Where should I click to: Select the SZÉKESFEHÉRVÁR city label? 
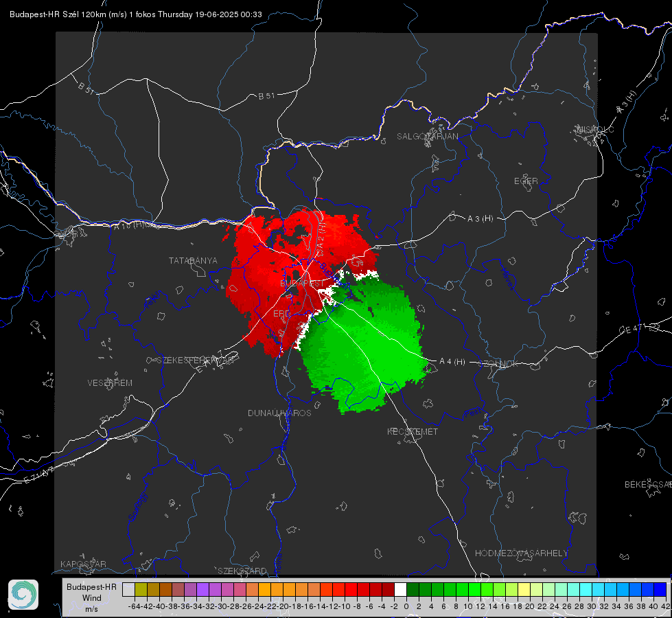(x=195, y=360)
